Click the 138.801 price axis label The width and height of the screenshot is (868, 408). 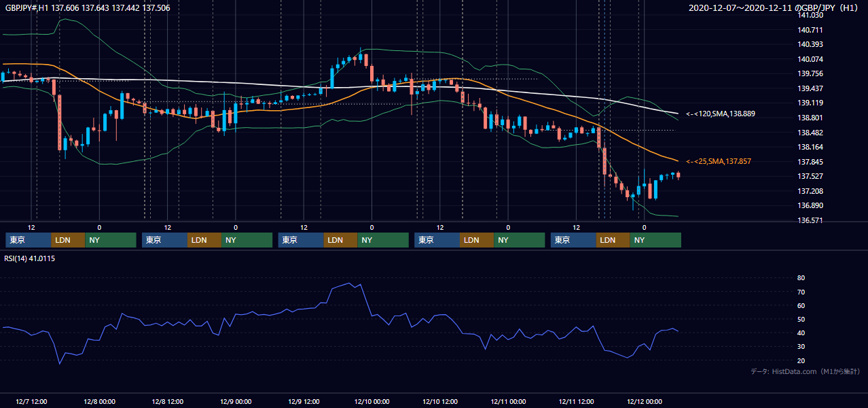pyautogui.click(x=810, y=118)
